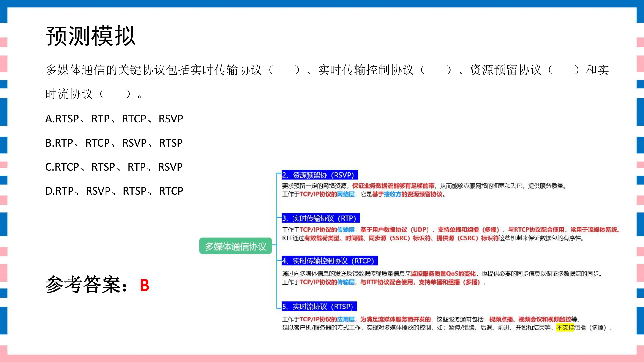Select option B.RTP、RTCP、RSVP、RTSP
The width and height of the screenshot is (644, 362).
click(114, 143)
